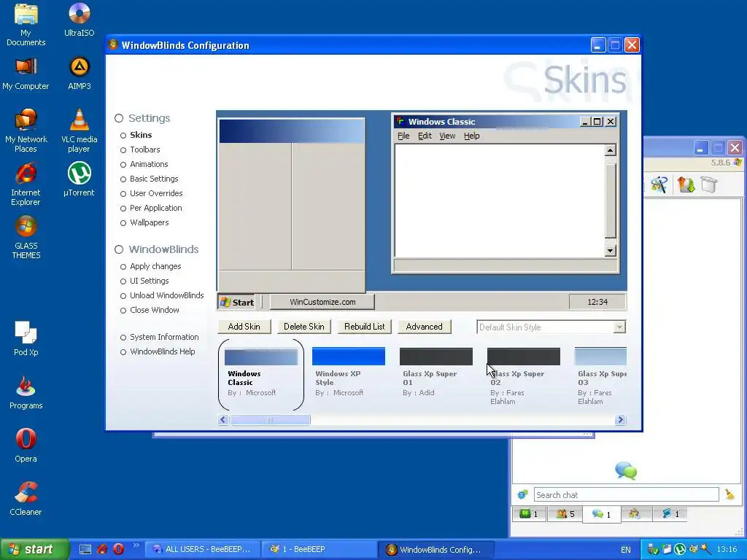The image size is (747, 560).
Task: Open the My Computer desktop icon
Action: pyautogui.click(x=26, y=74)
